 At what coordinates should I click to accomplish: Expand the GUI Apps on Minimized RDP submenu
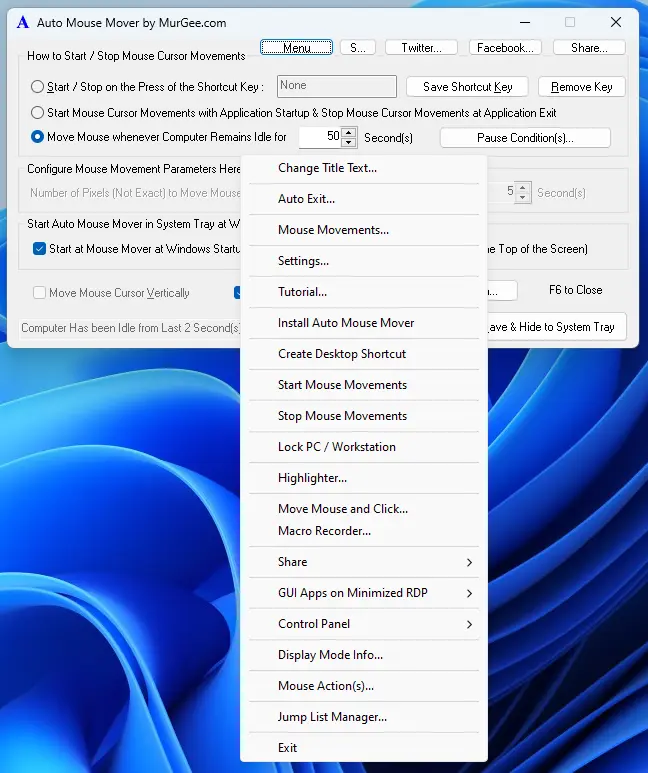[x=364, y=593]
